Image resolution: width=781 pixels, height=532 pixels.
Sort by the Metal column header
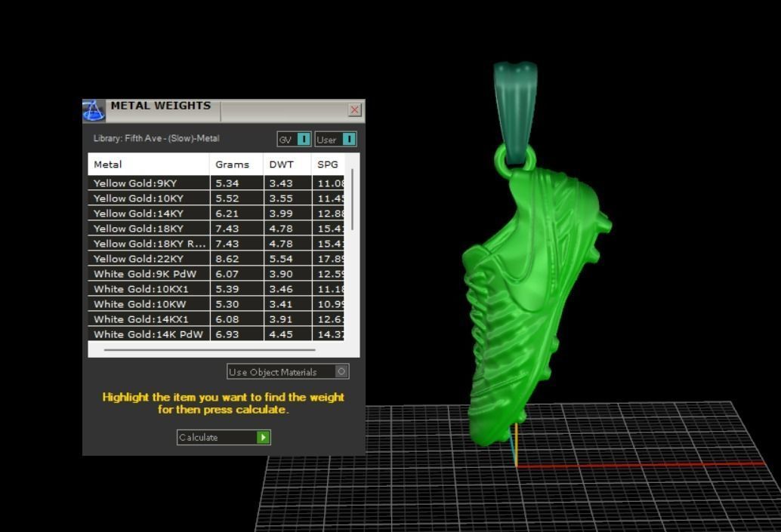point(149,165)
